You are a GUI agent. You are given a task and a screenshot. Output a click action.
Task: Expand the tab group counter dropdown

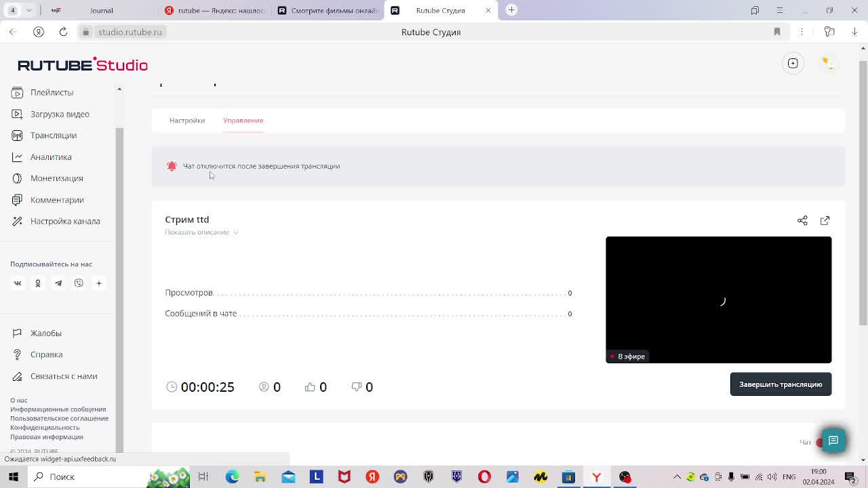[29, 10]
